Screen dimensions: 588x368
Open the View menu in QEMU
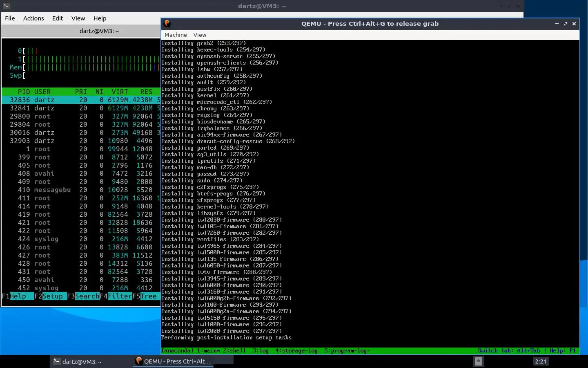click(200, 35)
